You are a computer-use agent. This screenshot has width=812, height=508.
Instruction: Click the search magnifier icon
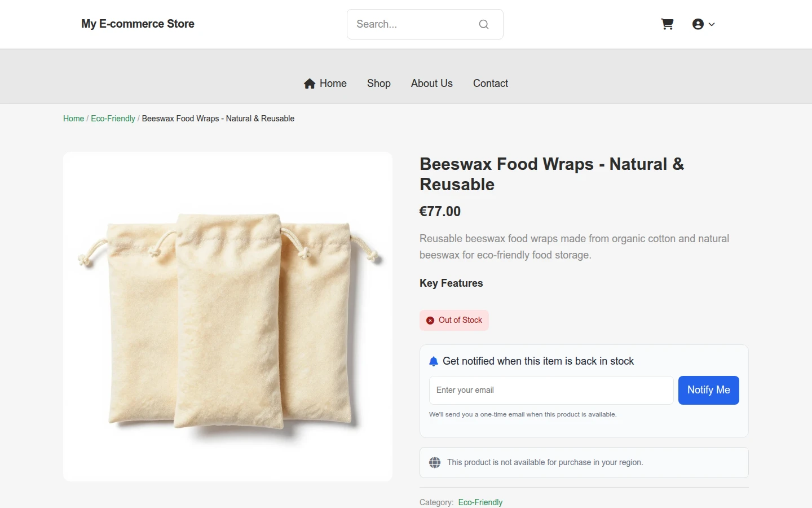[484, 24]
